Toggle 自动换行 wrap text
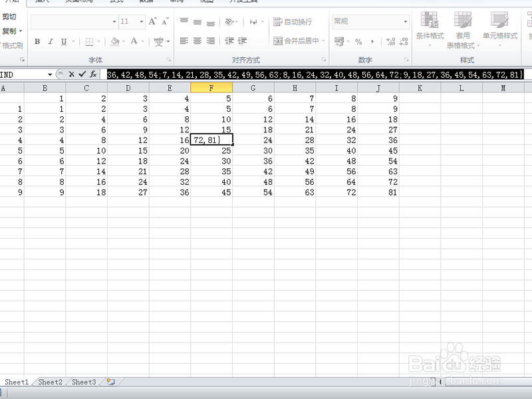532x399 pixels. pyautogui.click(x=293, y=21)
